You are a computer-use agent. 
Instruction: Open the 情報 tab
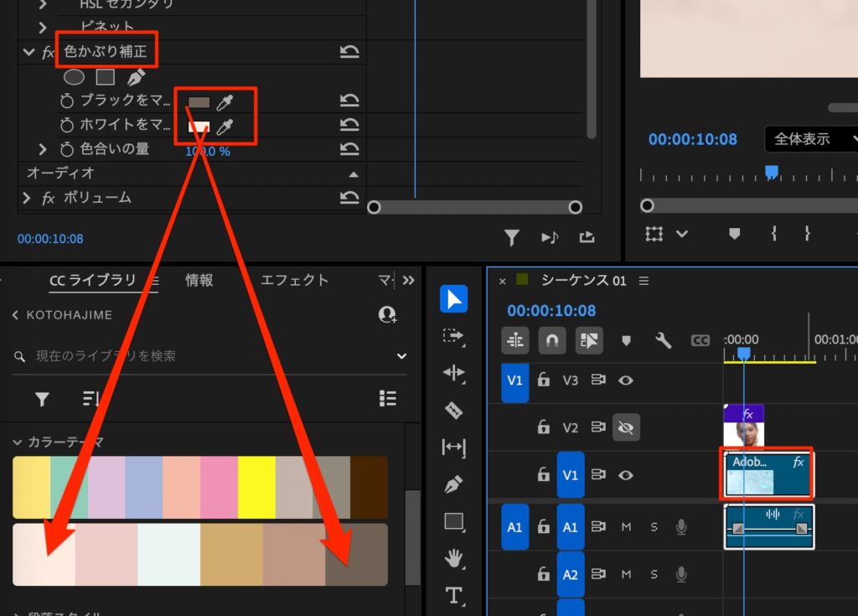click(x=199, y=280)
